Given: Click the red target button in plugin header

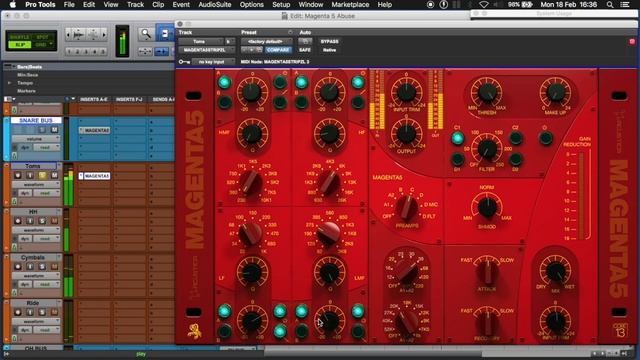Looking at the screenshot, I should click(x=632, y=41).
